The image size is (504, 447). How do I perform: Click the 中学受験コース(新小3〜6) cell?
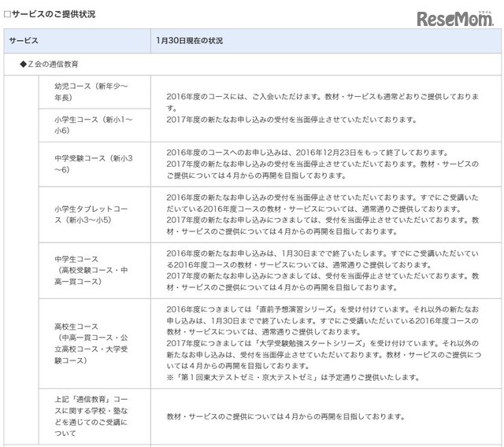click(94, 164)
